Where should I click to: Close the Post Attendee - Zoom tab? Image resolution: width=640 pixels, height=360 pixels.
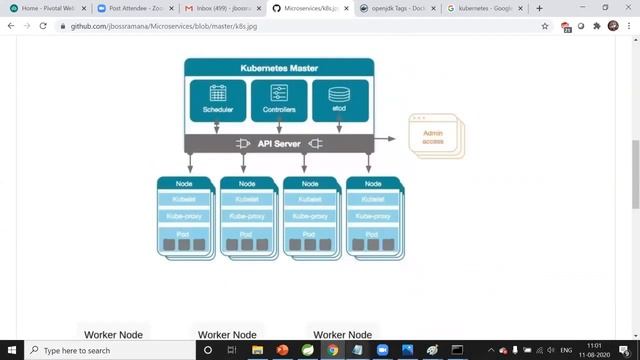[171, 8]
